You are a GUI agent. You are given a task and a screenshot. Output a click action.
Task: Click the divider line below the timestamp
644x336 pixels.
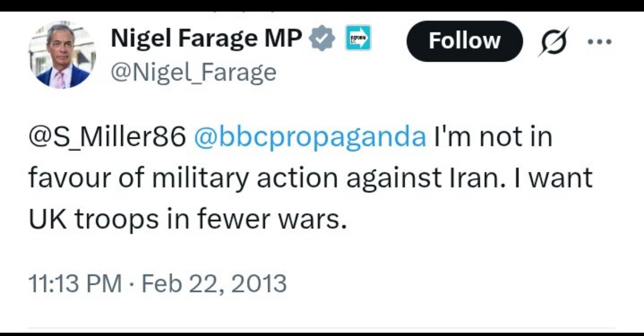(x=322, y=329)
